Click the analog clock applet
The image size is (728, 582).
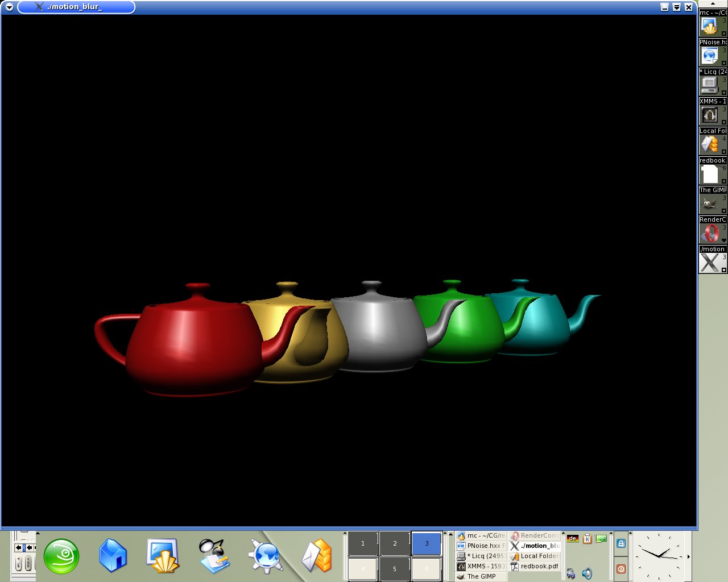click(659, 556)
